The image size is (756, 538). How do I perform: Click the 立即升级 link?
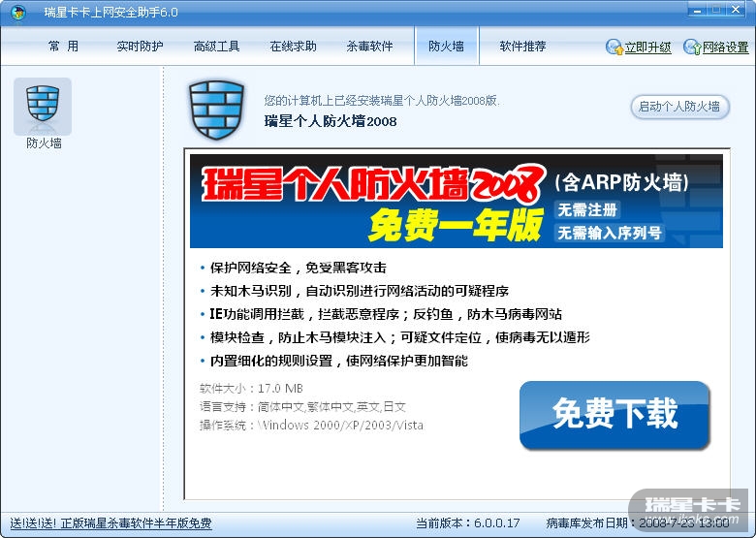[x=648, y=47]
